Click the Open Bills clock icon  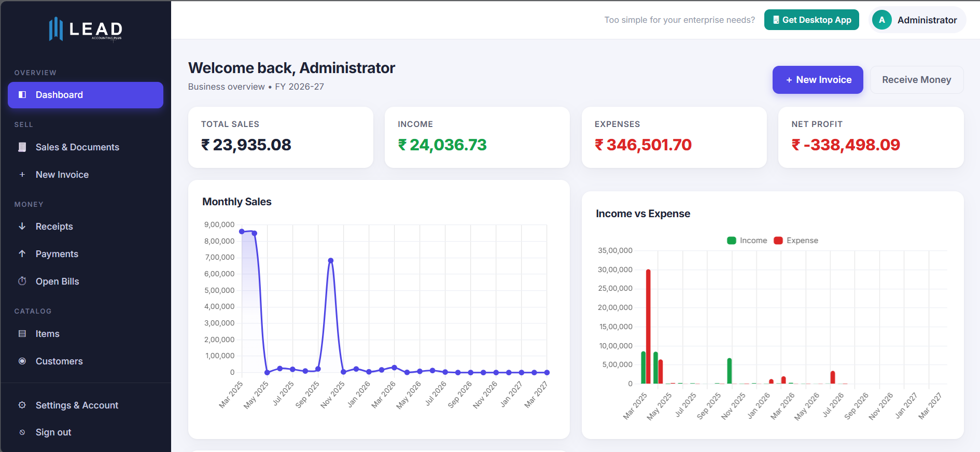[22, 281]
